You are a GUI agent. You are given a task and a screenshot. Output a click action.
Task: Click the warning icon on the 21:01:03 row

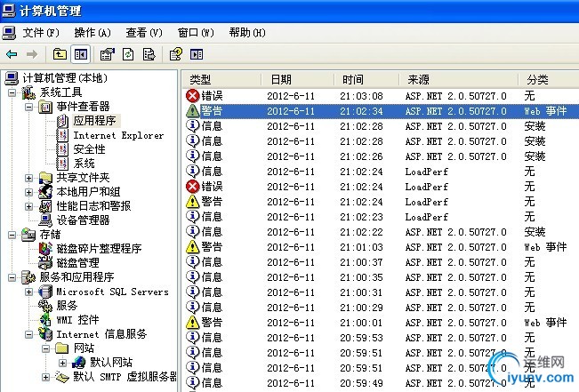click(193, 247)
